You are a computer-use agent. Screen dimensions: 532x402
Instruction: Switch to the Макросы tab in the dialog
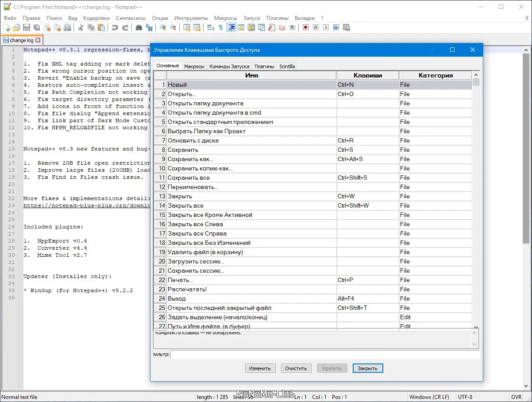[x=194, y=66]
